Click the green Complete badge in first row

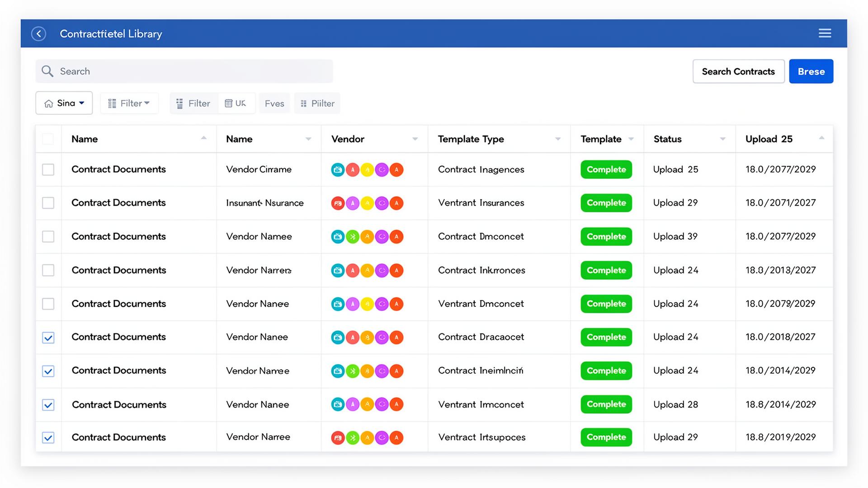606,169
